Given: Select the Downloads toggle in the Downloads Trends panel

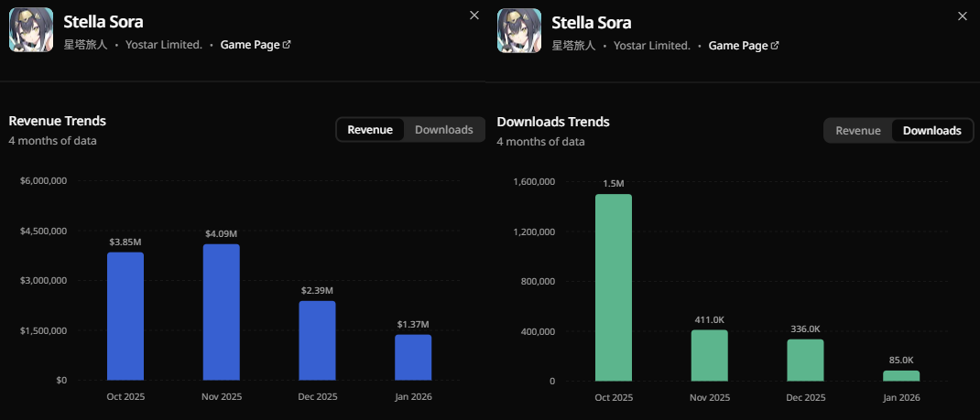Looking at the screenshot, I should pyautogui.click(x=932, y=131).
